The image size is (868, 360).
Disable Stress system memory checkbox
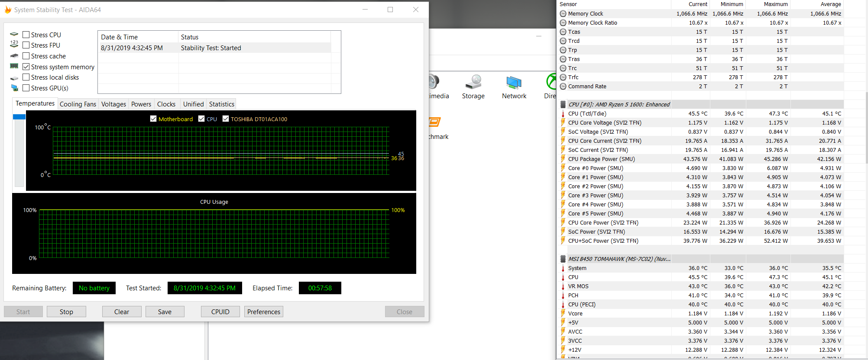pos(26,67)
